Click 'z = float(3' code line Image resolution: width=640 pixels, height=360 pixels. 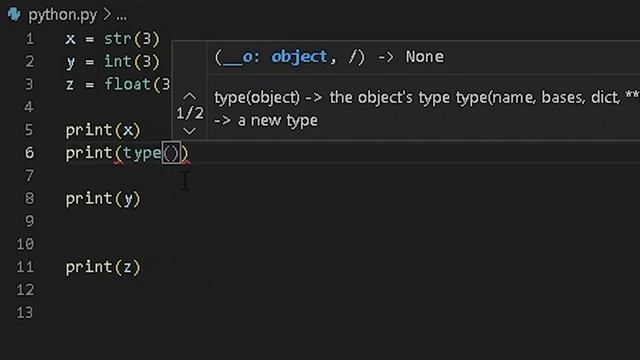click(118, 84)
